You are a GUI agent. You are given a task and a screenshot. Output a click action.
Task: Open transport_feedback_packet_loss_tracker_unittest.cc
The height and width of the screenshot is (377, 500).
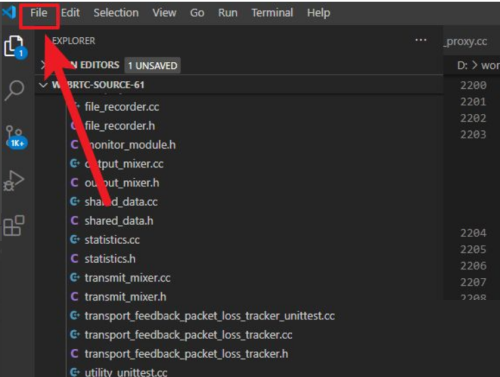click(x=210, y=316)
